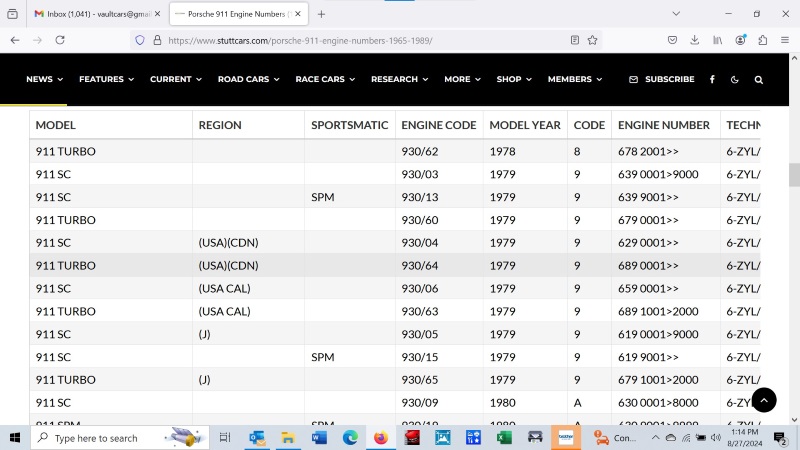Open the Photos app from the taskbar
The width and height of the screenshot is (800, 450).
click(x=442, y=438)
